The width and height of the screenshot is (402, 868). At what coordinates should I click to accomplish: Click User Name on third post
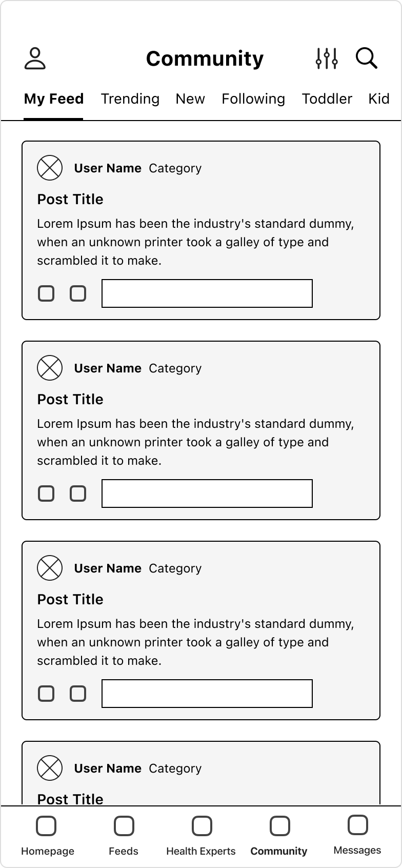pyautogui.click(x=108, y=568)
